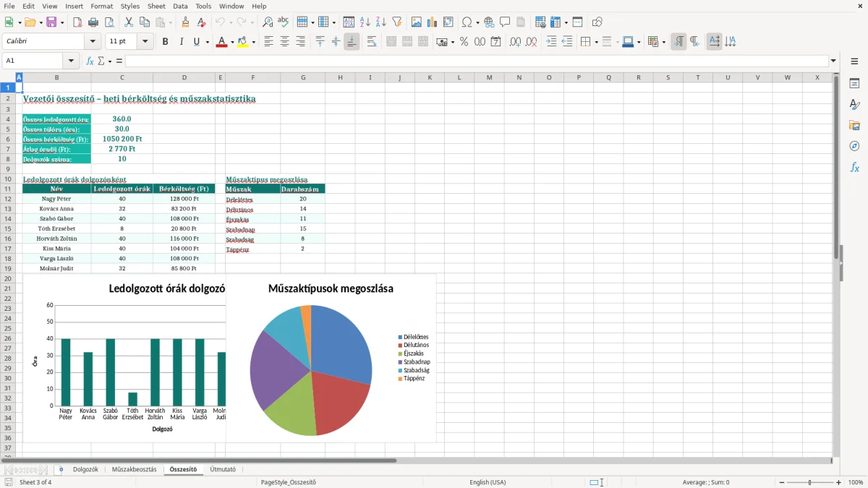Click the Clear Direct Formatting icon
868x488 pixels.
point(202,22)
